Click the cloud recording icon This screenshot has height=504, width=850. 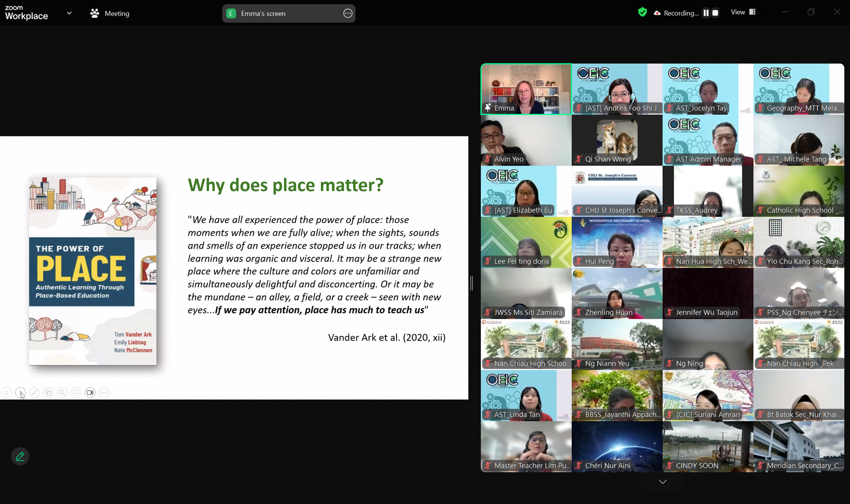[657, 13]
